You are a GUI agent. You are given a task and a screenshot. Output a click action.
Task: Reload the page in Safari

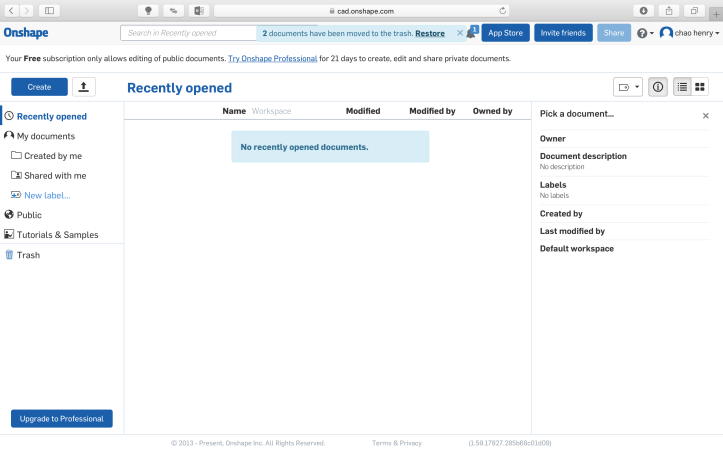tap(501, 10)
